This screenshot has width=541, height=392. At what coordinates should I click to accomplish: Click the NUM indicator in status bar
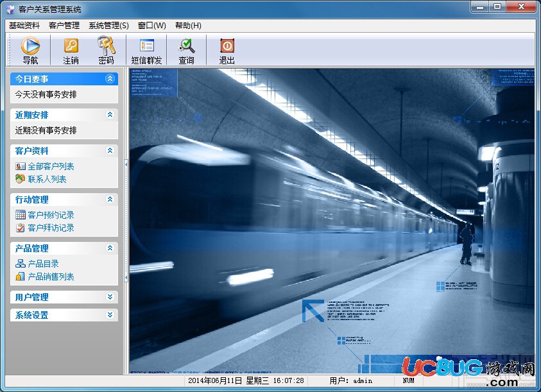coord(409,380)
